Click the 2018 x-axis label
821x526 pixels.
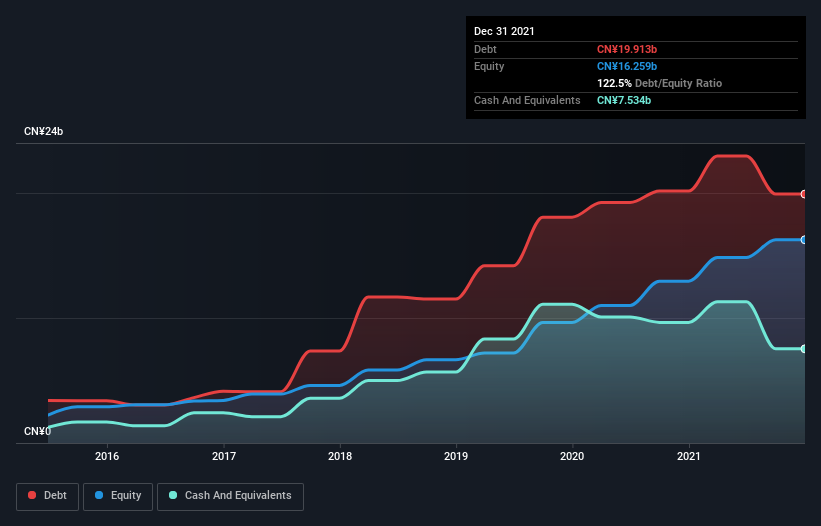[340, 456]
